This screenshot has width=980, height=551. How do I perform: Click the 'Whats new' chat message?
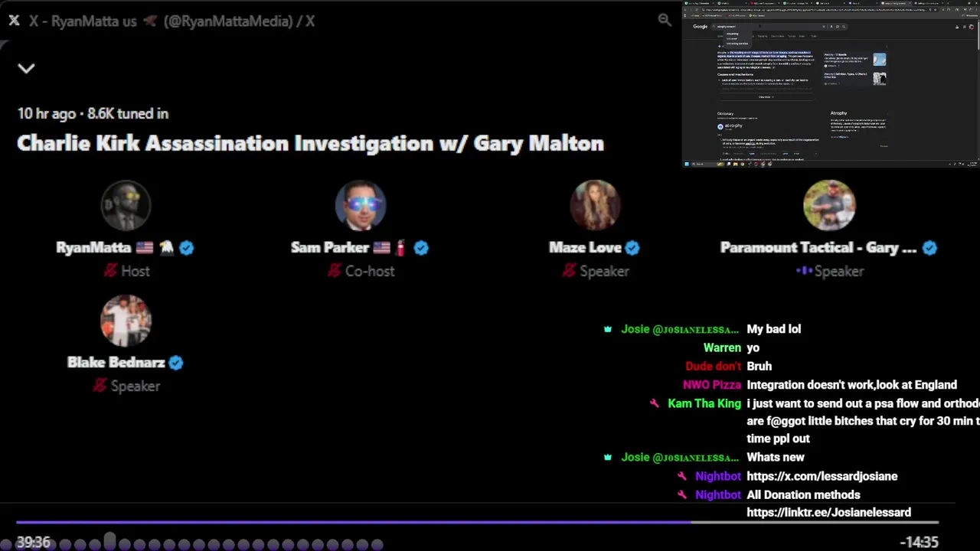(x=776, y=458)
